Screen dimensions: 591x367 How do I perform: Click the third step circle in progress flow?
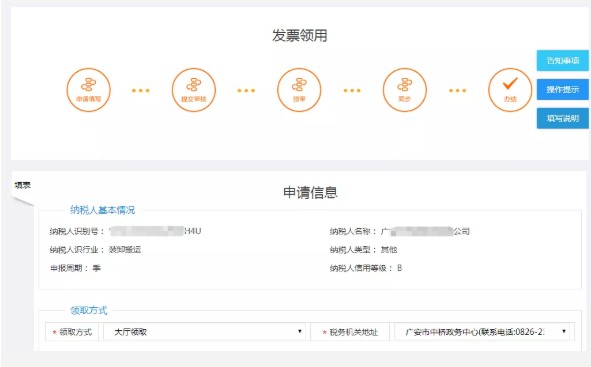tap(299, 90)
